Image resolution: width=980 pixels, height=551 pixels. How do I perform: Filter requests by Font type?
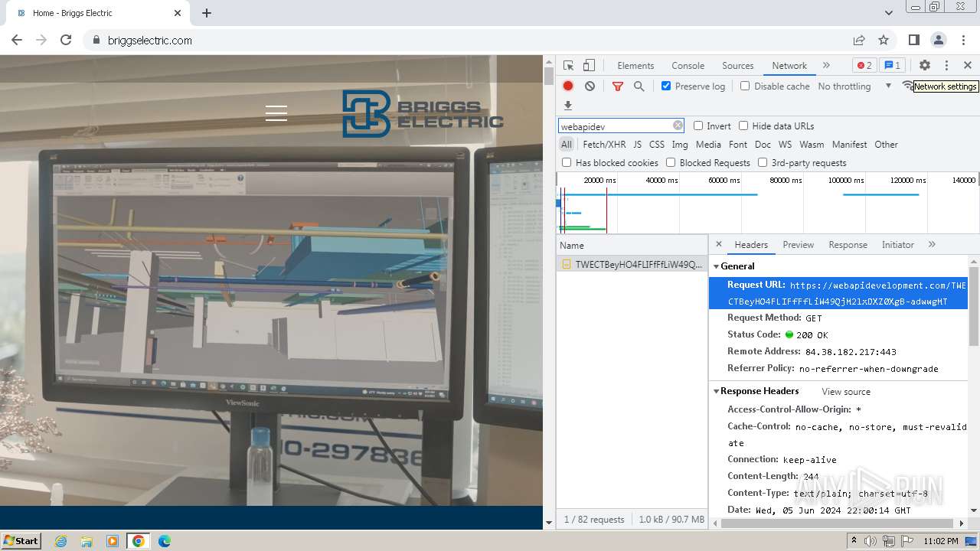click(738, 145)
